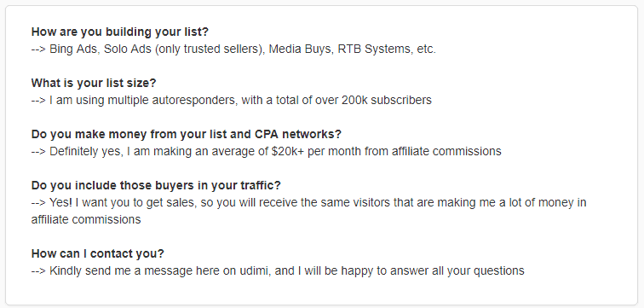This screenshot has height=308, width=644.
Task: Click the line starting "Yes! I want you"
Action: point(309,203)
